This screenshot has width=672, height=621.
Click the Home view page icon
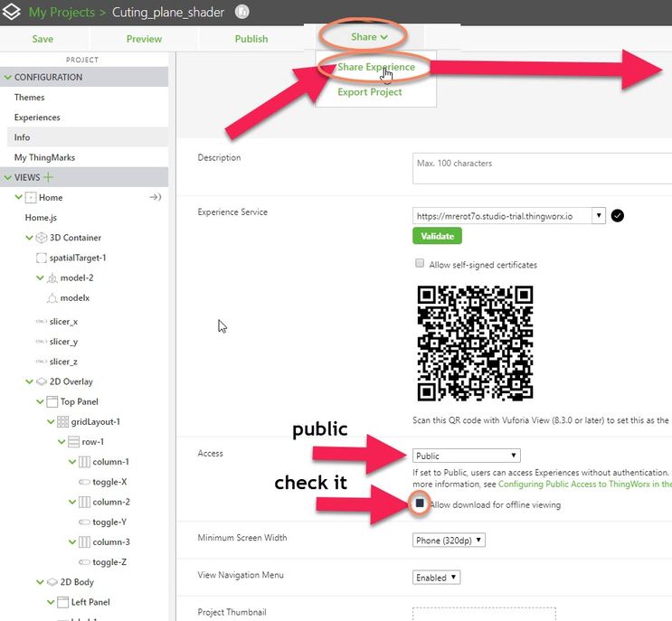click(x=31, y=197)
